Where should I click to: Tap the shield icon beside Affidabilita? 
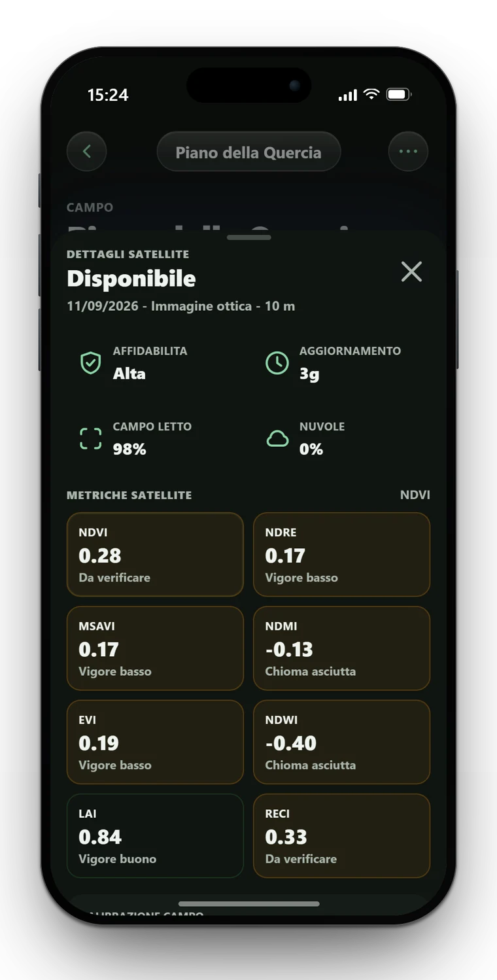coord(90,363)
